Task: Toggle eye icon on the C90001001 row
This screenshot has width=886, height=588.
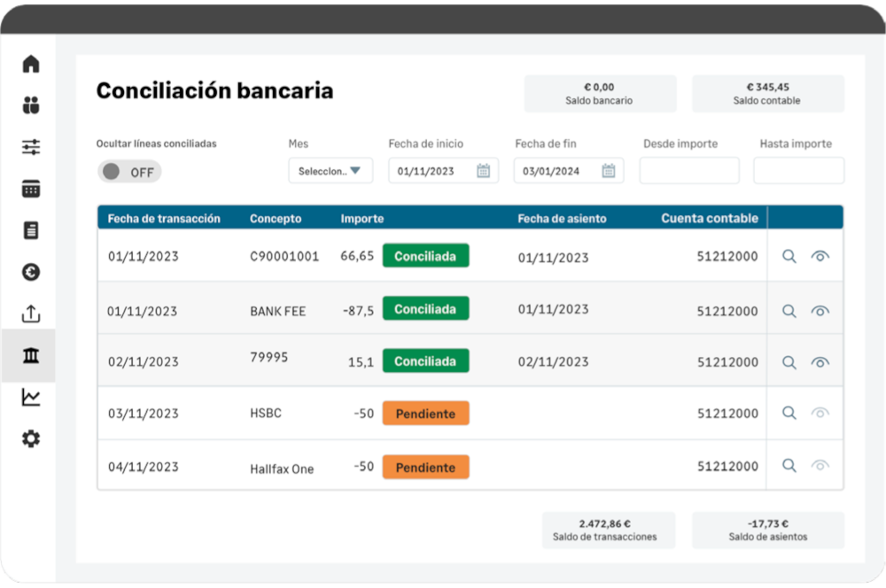Action: pyautogui.click(x=820, y=257)
